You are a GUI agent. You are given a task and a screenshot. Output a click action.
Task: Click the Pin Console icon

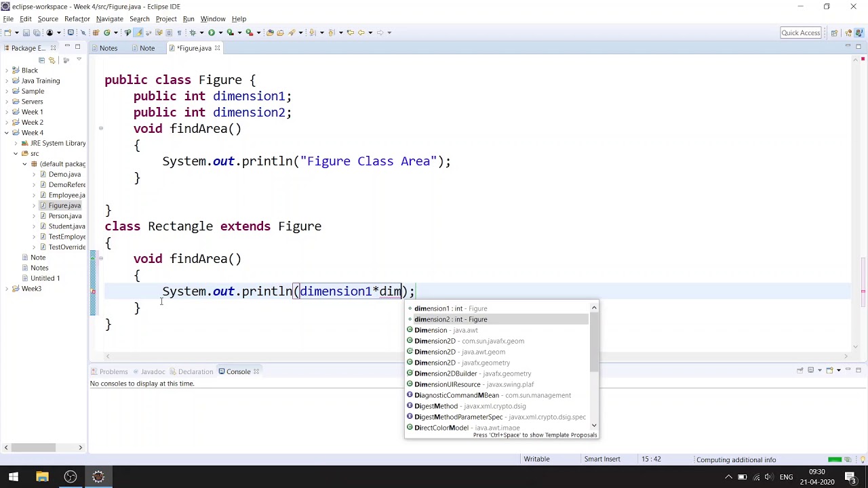tap(800, 371)
